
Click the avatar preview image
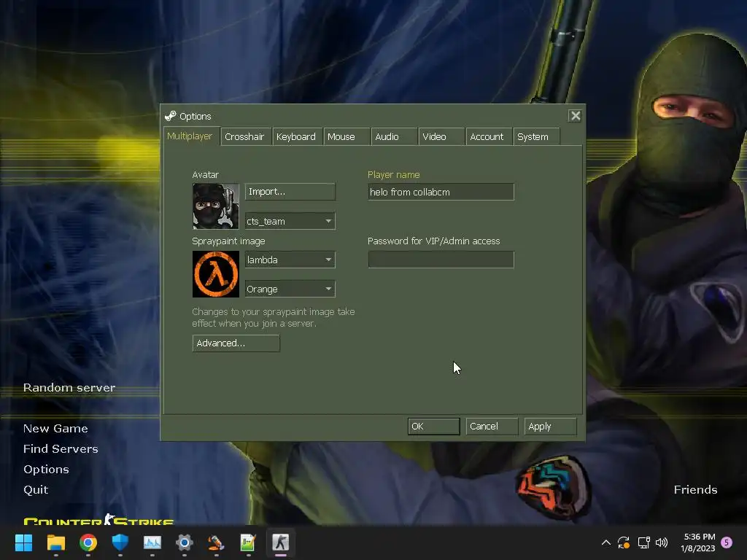[216, 206]
